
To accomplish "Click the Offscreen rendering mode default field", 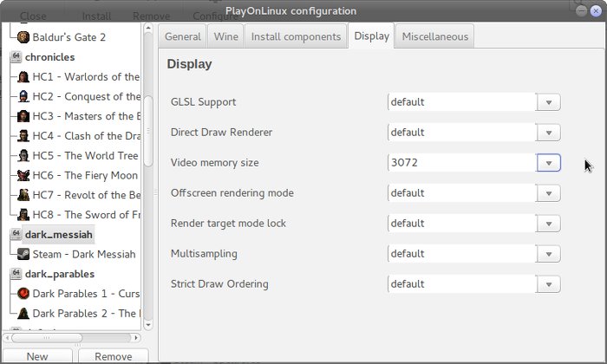I will point(462,193).
